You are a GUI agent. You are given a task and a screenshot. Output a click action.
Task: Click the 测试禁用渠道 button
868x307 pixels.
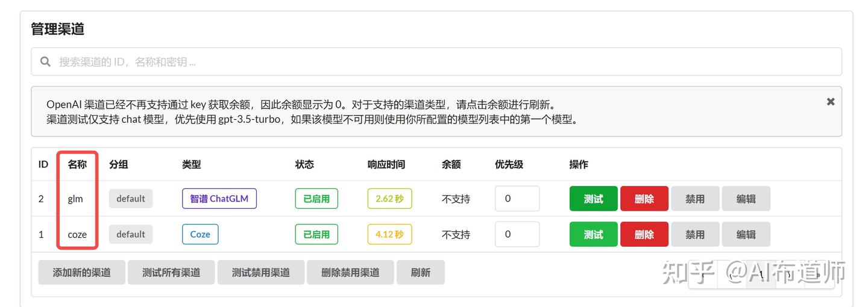pos(261,272)
